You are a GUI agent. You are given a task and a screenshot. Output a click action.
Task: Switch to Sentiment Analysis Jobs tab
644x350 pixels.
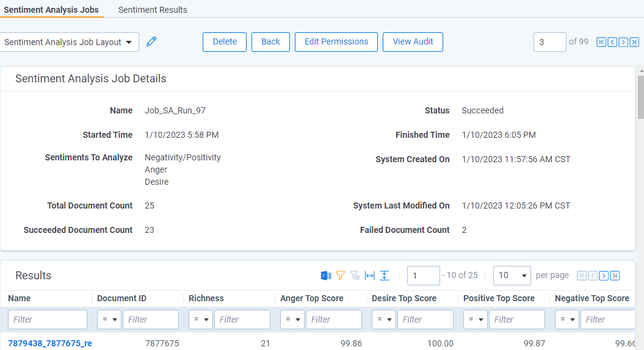tap(51, 9)
